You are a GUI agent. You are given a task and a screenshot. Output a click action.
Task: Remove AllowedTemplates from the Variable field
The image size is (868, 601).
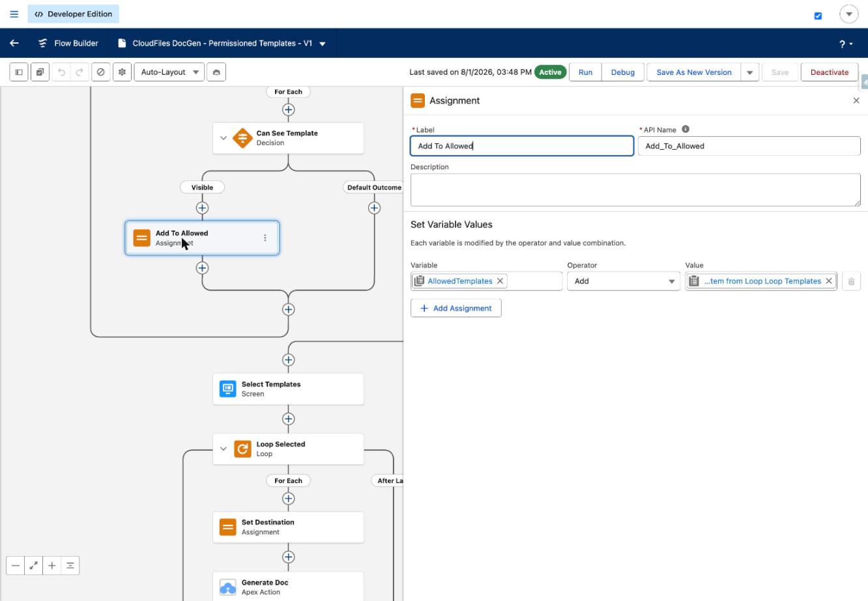click(x=500, y=281)
